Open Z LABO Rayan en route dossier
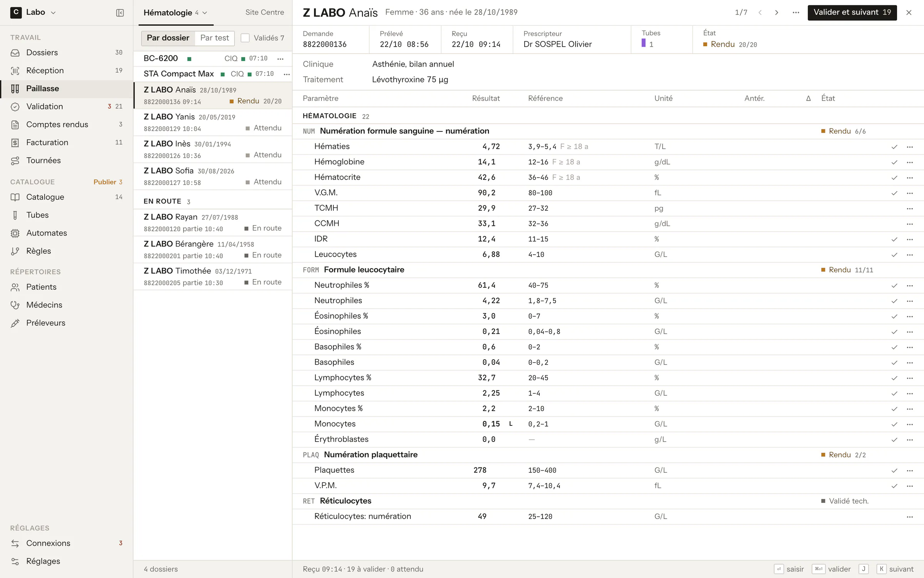Viewport: 924px width, 578px height. (213, 223)
